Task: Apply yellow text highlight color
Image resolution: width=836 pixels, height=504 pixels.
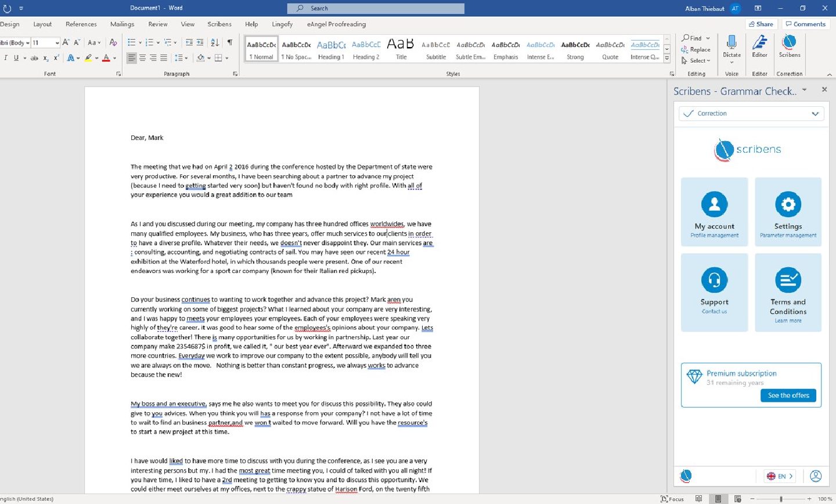Action: click(88, 57)
